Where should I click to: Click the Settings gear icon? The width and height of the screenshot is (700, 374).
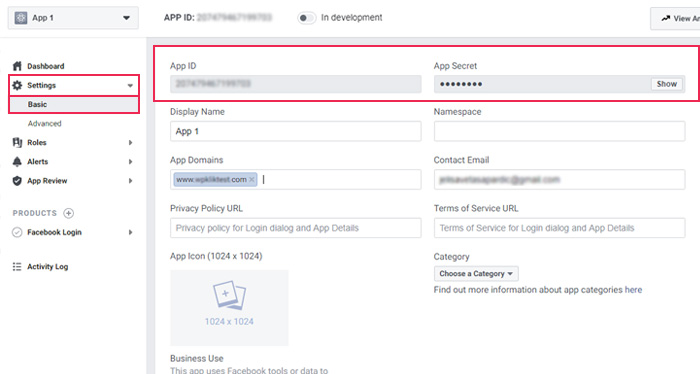click(x=17, y=85)
